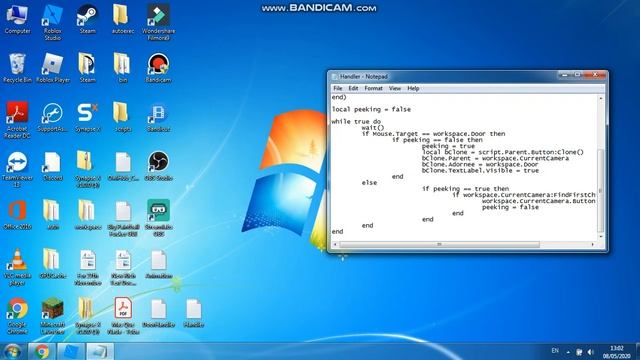Open the Recycle Bin
This screenshot has width=640, height=360.
[17, 68]
